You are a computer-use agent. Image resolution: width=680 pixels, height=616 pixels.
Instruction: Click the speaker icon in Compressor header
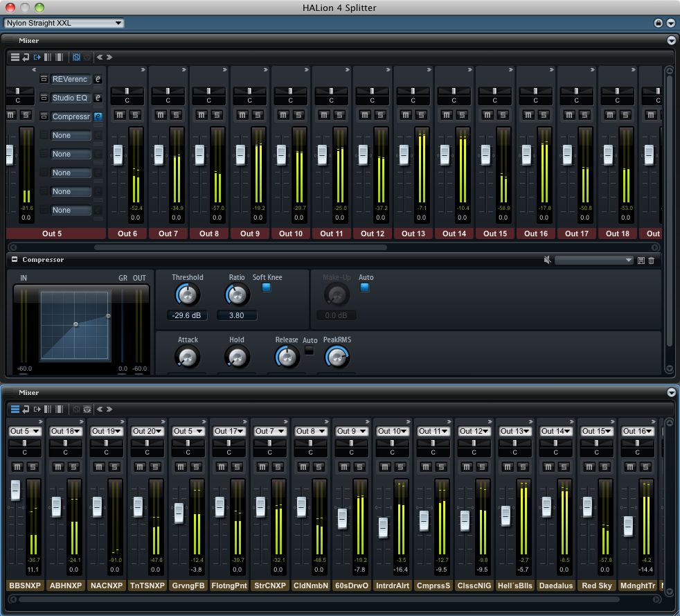(x=548, y=261)
